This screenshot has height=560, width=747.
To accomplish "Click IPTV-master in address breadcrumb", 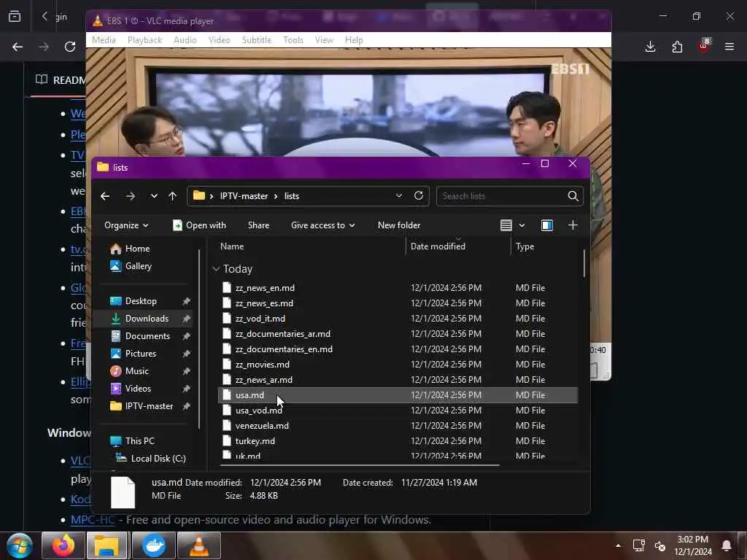I will point(244,196).
